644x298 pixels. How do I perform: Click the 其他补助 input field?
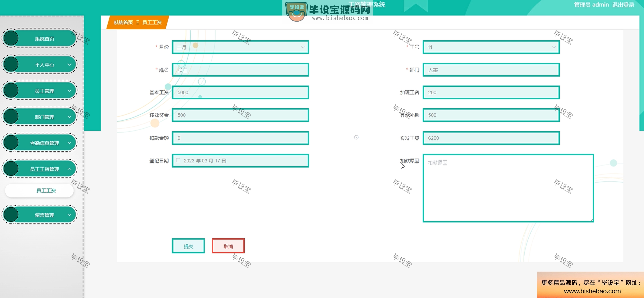tap(491, 115)
